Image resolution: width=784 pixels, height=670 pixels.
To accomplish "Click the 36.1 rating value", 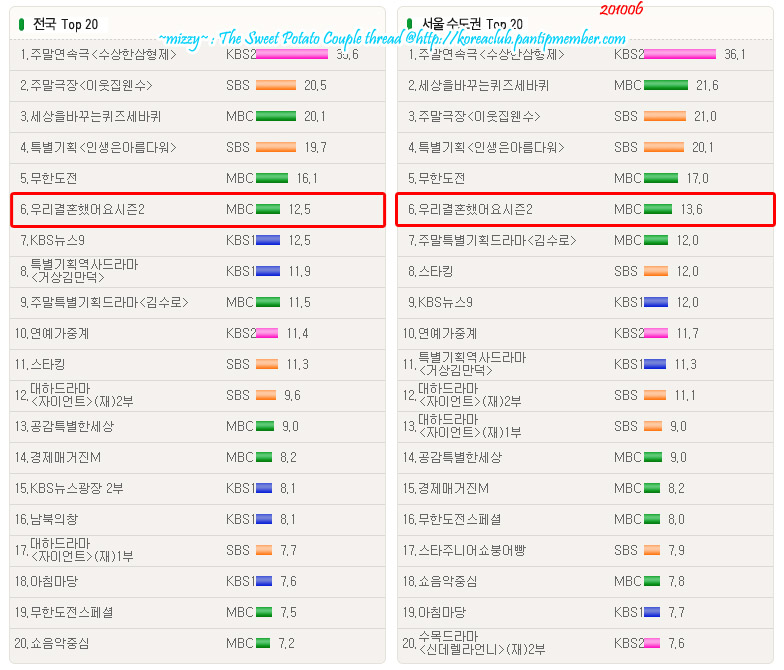I will click(735, 54).
